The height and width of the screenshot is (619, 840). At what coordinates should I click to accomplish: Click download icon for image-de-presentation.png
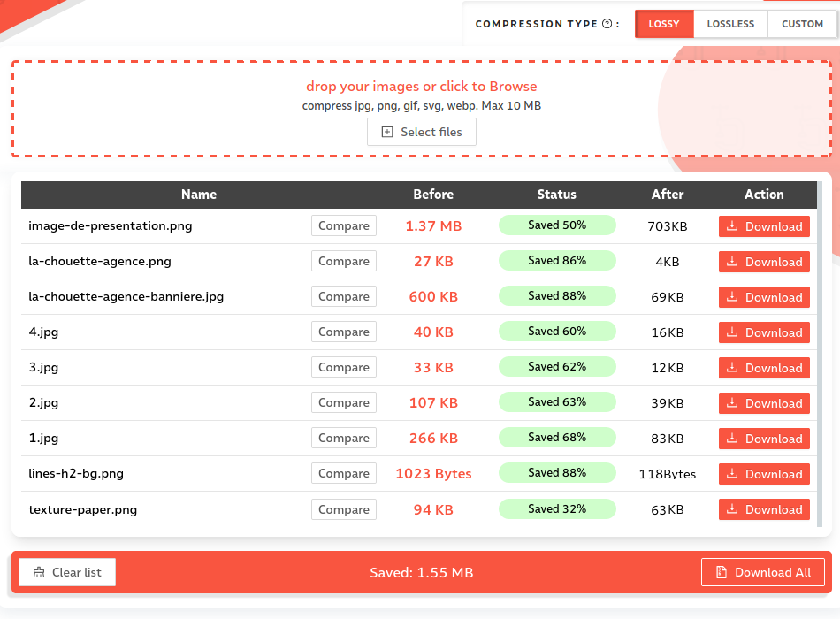732,226
